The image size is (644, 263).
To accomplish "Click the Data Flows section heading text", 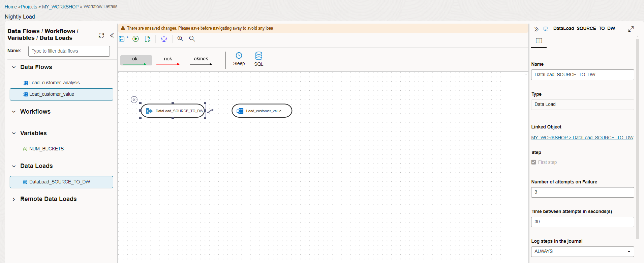I will pos(36,67).
